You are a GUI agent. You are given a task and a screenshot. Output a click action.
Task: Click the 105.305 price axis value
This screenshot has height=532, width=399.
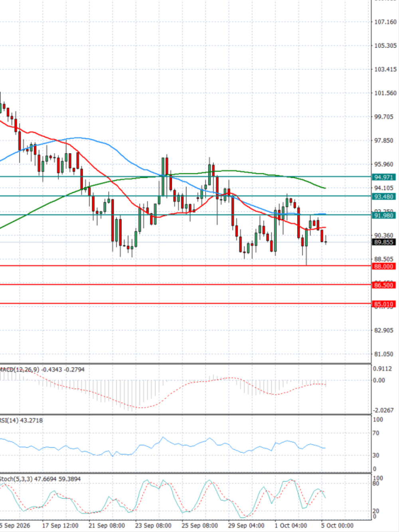(x=385, y=46)
